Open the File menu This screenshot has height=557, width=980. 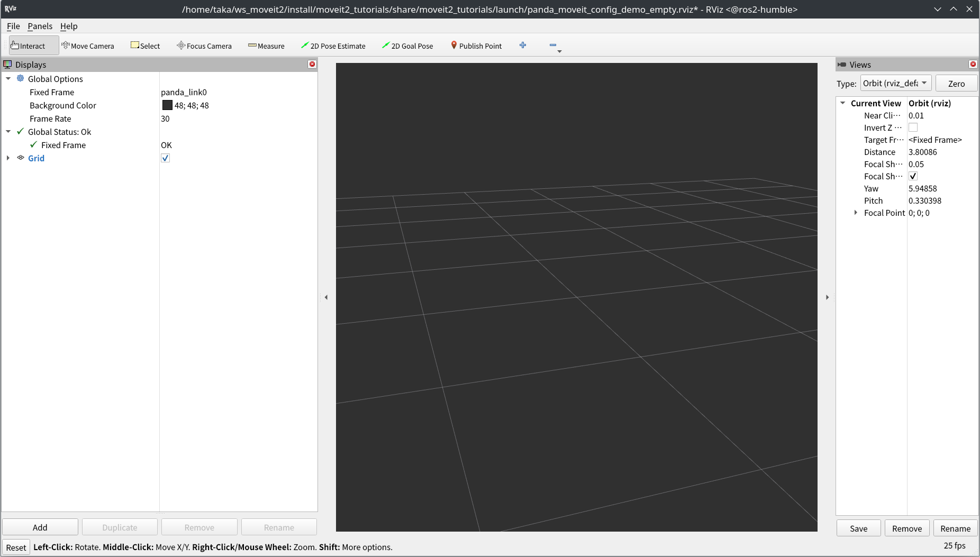13,26
